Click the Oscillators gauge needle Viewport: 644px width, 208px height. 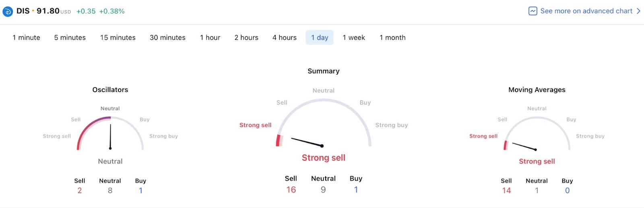(110, 137)
